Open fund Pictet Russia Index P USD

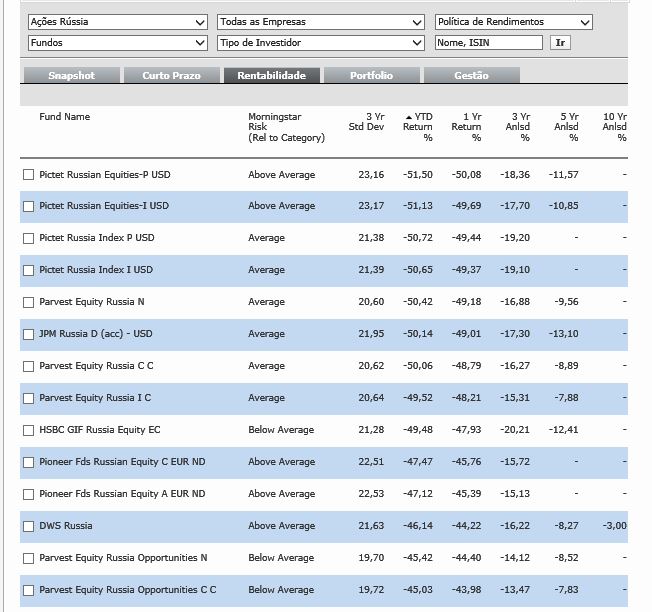tap(97, 238)
